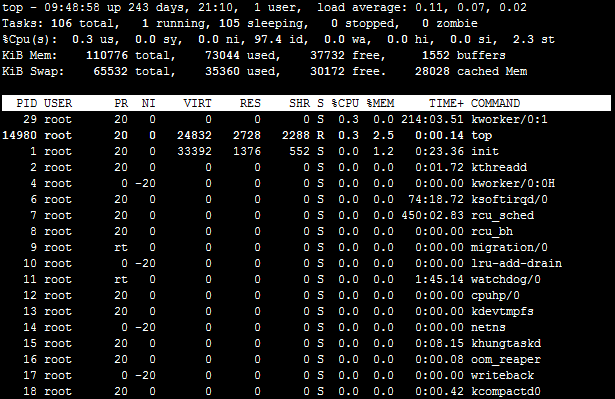The height and width of the screenshot is (399, 615).
Task: Click the KiB Swap used value
Action: tap(222, 71)
